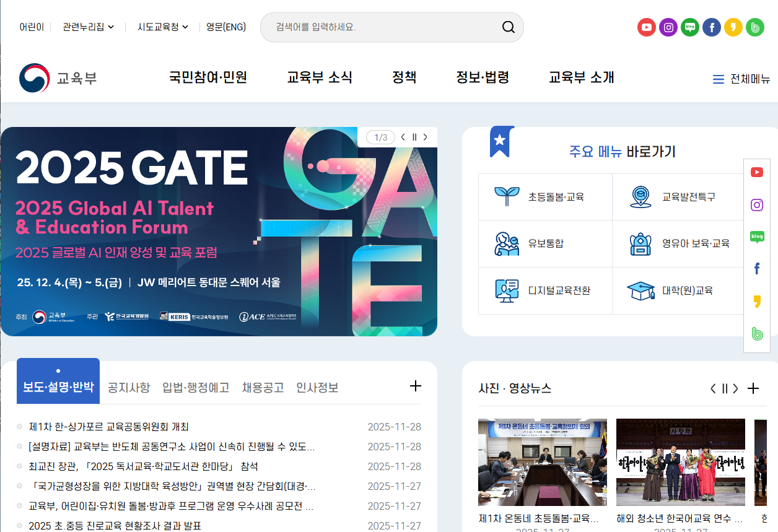This screenshot has width=778, height=532.
Task: Pause the 사진·영상뉴스 slider
Action: point(724,388)
